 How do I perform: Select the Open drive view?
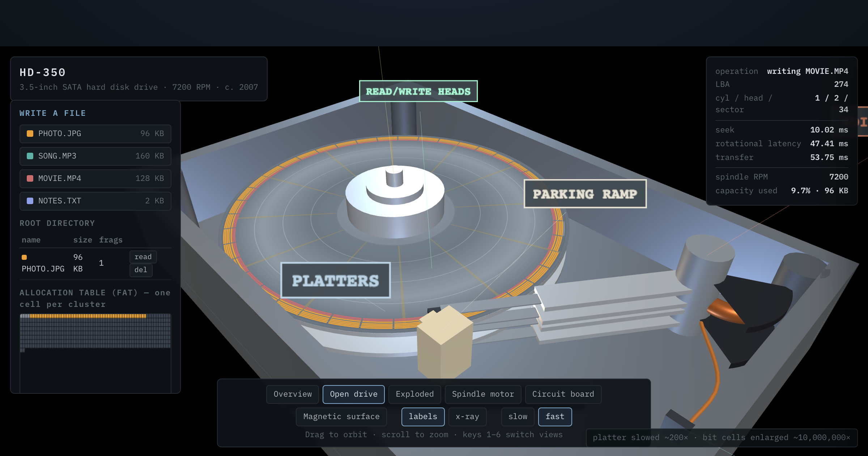point(354,394)
